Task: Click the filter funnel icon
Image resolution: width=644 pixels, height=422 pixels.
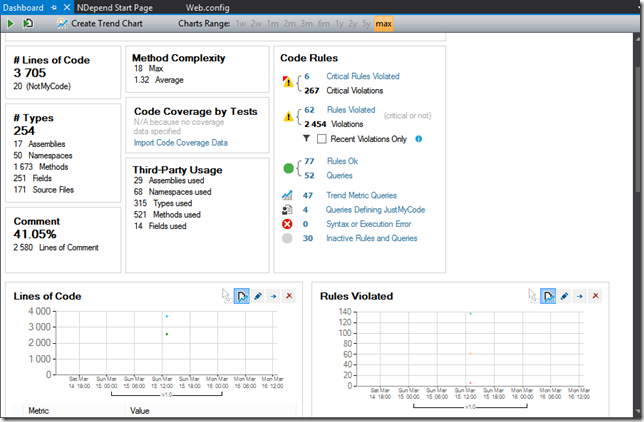Action: pos(306,138)
